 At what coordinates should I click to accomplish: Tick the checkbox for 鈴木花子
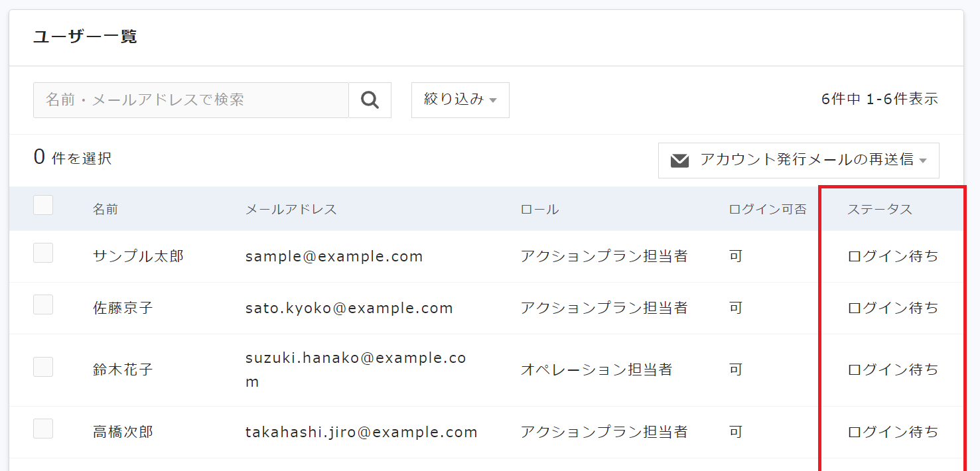[x=43, y=367]
